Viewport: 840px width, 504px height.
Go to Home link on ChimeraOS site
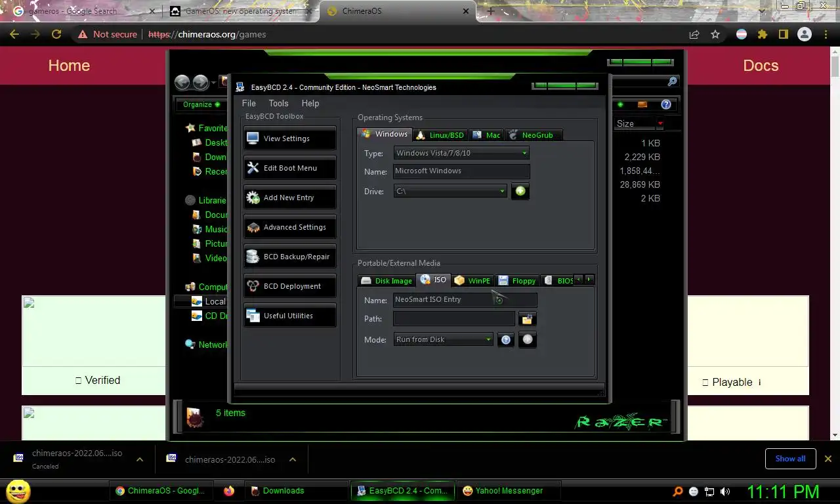[x=69, y=66]
